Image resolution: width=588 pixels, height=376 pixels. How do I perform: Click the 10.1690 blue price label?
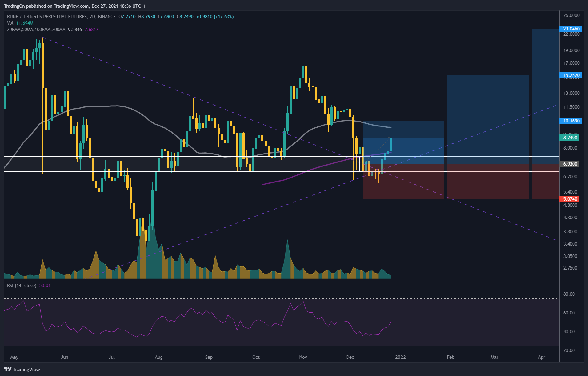(x=571, y=121)
